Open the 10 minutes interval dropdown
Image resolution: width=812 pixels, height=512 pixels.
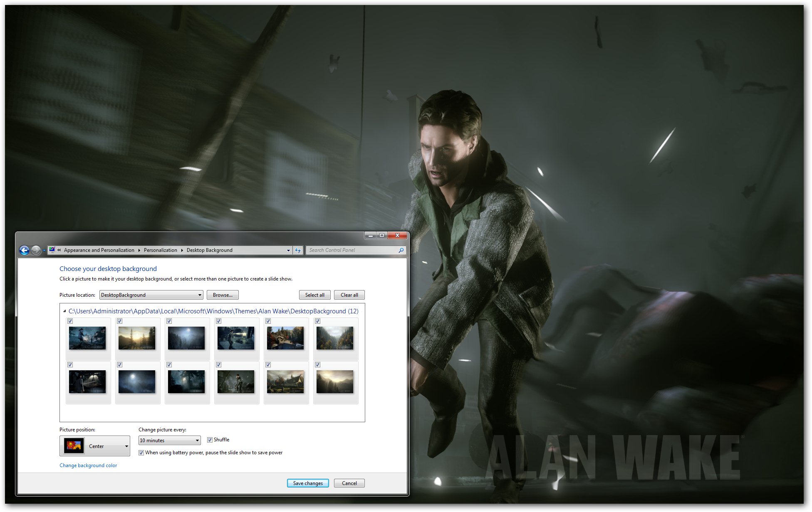tap(169, 441)
